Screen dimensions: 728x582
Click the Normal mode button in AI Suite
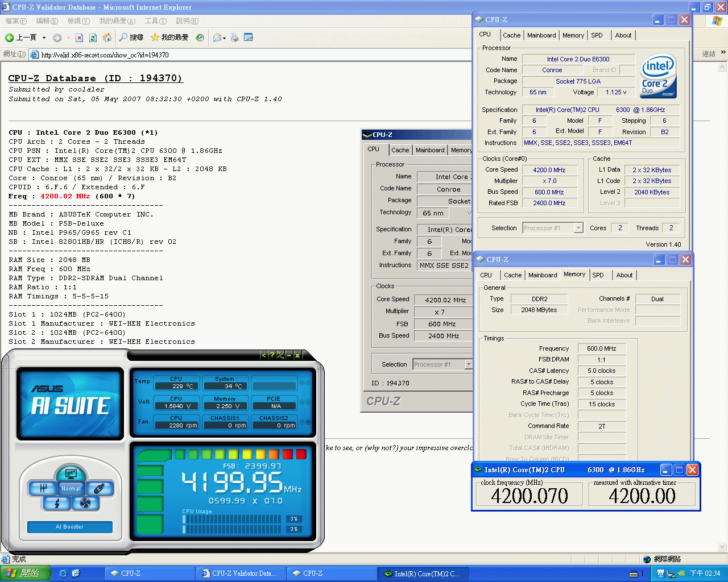point(71,488)
